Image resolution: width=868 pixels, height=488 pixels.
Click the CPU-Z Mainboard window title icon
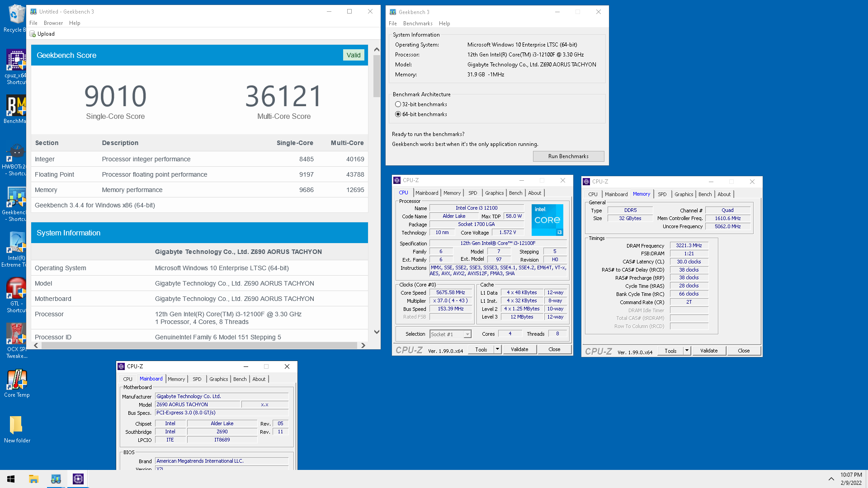[x=121, y=366]
